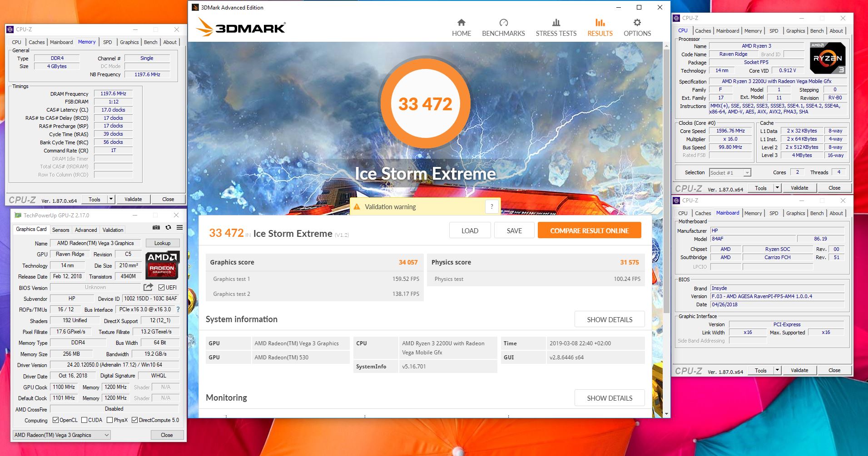Screen dimensions: 868x456
Task: Click Validate in CPU-Z Mainboard window
Action: click(799, 370)
